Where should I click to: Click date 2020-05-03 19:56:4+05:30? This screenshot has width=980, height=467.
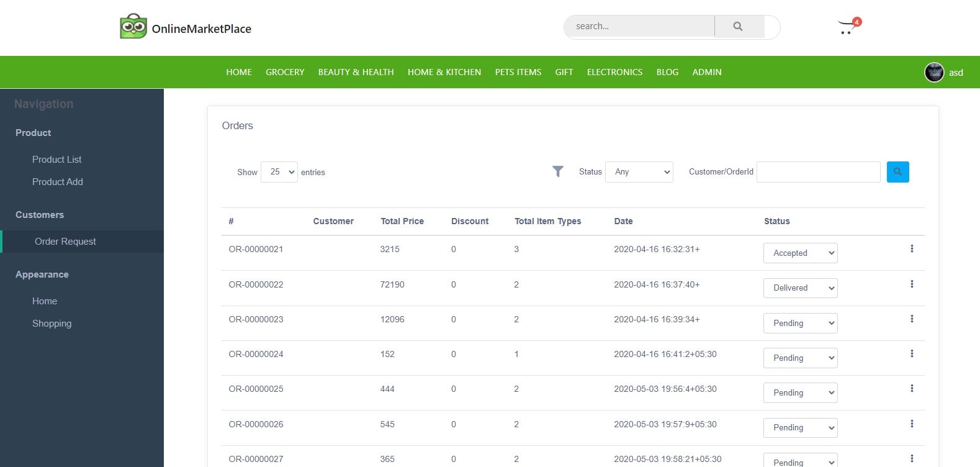pos(665,389)
